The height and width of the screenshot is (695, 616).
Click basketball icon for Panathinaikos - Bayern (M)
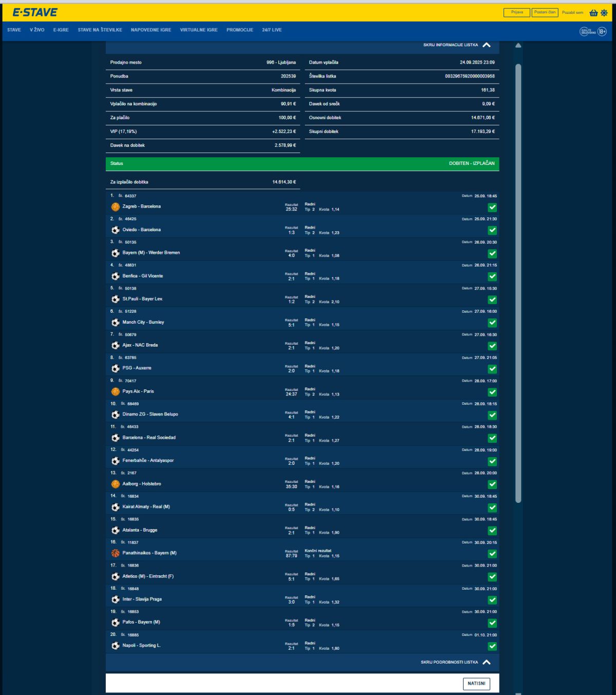coord(115,553)
